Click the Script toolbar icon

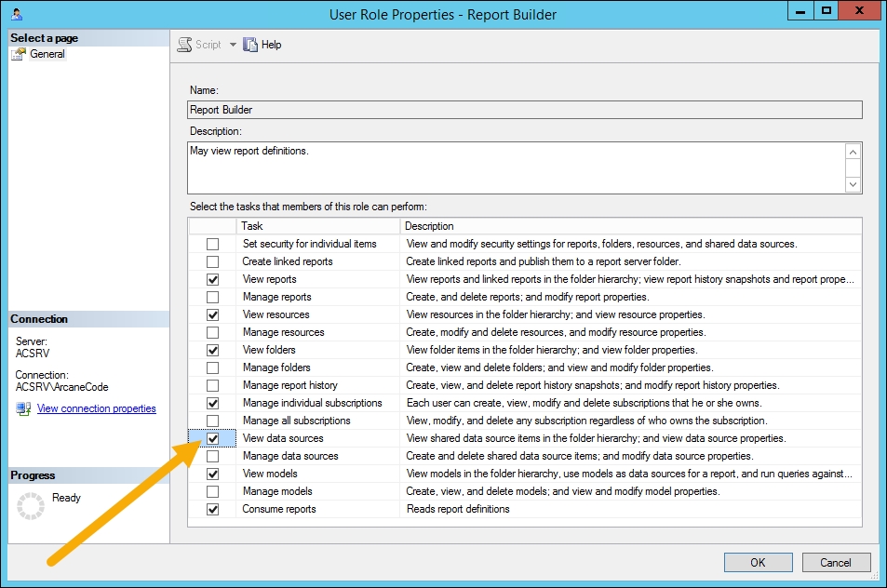click(184, 45)
